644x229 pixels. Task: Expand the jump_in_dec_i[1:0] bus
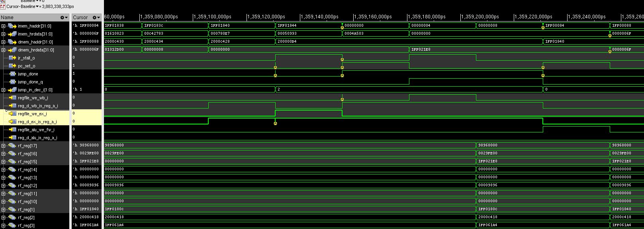(4, 90)
